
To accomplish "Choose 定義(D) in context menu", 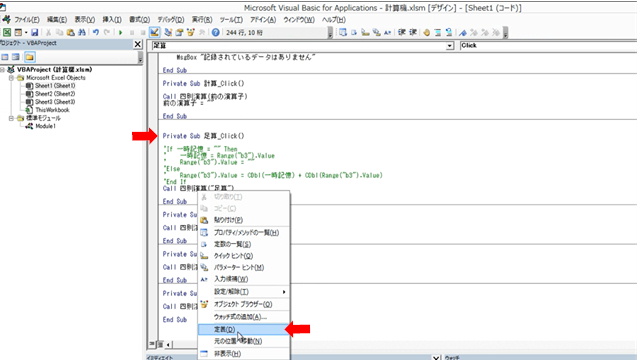I will [244, 329].
